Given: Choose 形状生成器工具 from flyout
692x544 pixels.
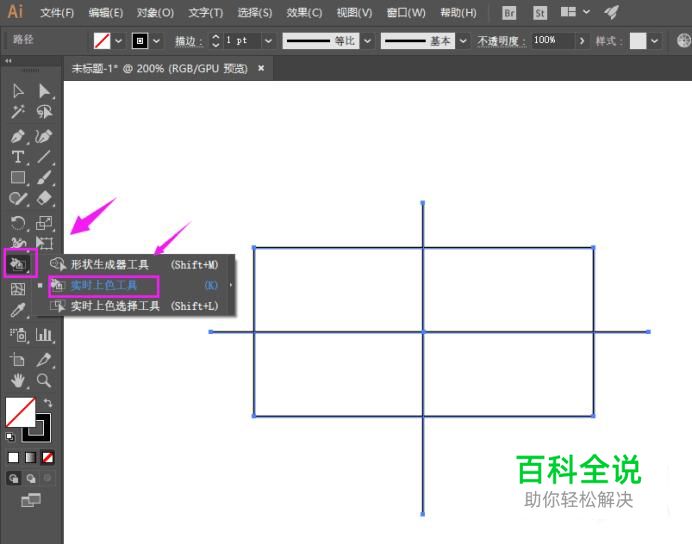Looking at the screenshot, I should click(135, 265).
